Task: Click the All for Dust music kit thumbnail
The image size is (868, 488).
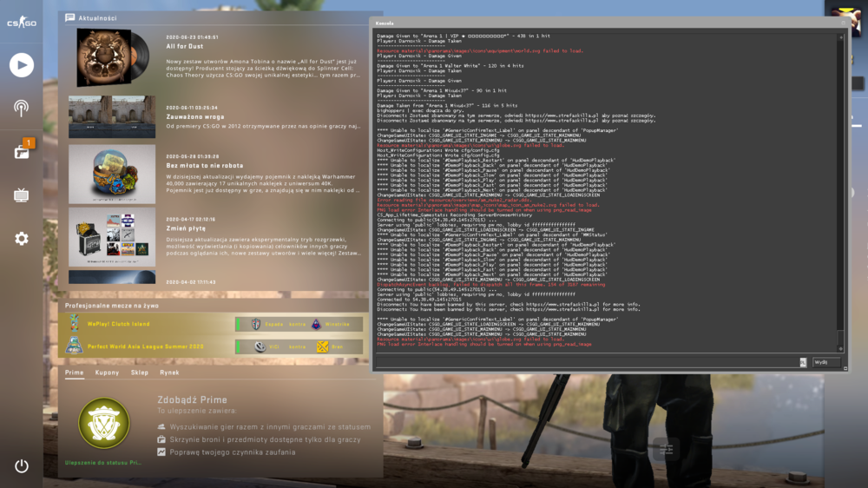Action: tap(112, 57)
